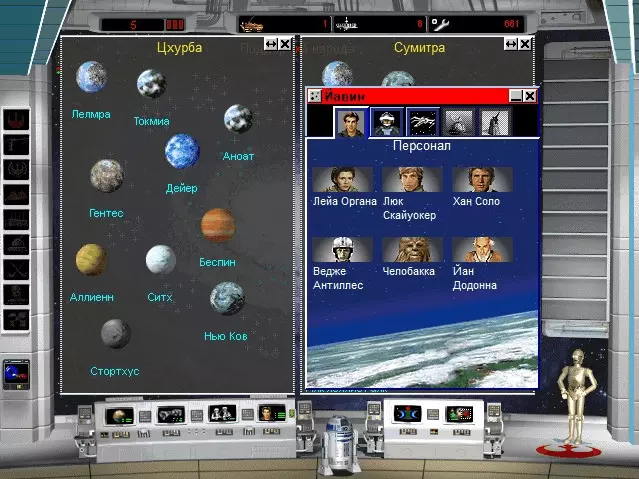Image resolution: width=639 pixels, height=479 pixels.
Task: Open the personnel tab with man's face
Action: 350,123
